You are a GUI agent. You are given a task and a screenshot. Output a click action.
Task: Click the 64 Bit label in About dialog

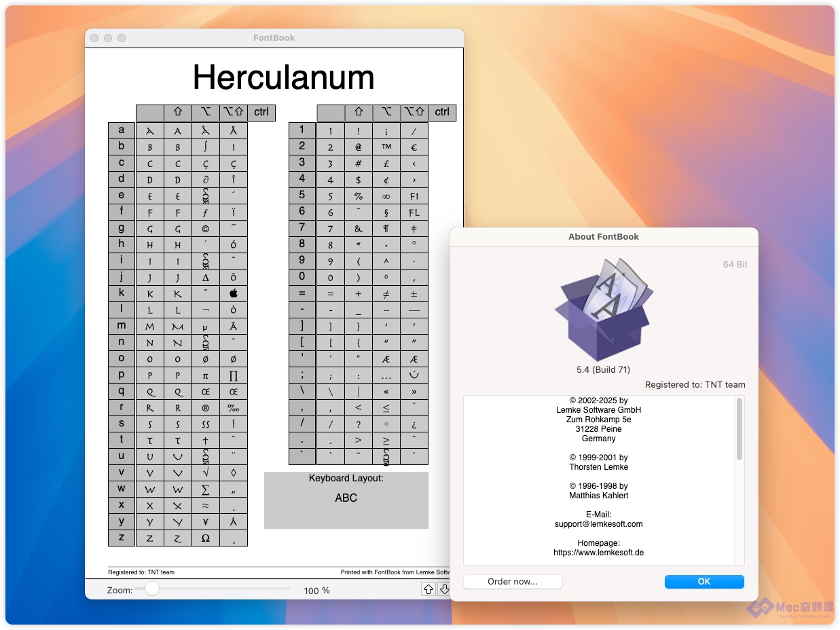point(735,264)
